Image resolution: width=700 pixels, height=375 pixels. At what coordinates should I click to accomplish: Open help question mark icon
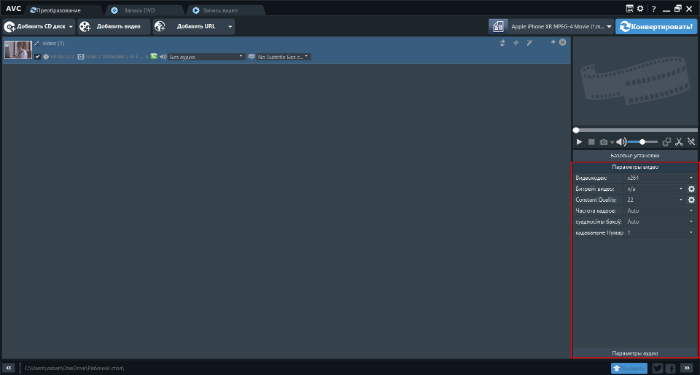click(654, 9)
